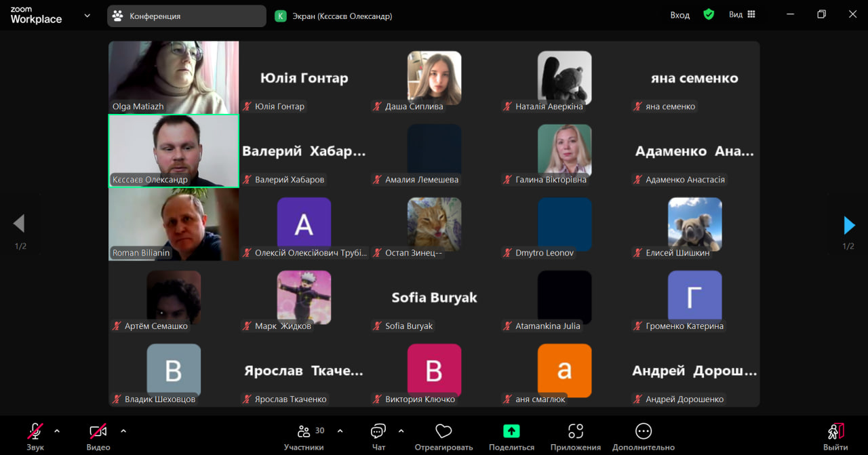The width and height of the screenshot is (868, 455).
Task: Click muted mic icon beside Андрей Дорошенко
Action: 637,399
